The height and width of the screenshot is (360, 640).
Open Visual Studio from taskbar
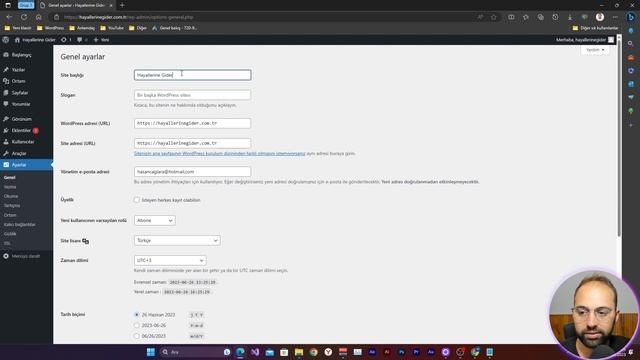255,352
